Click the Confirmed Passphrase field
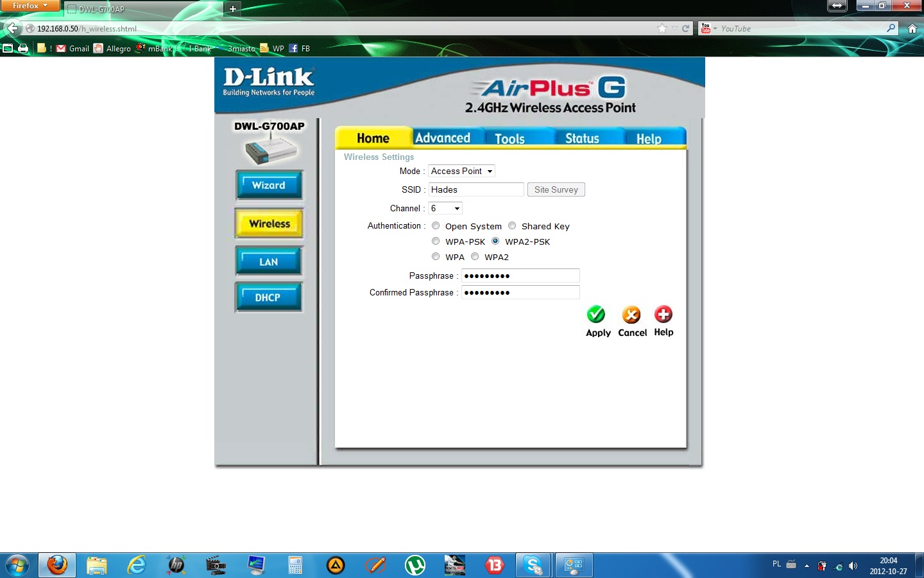924x578 pixels. pyautogui.click(x=520, y=292)
